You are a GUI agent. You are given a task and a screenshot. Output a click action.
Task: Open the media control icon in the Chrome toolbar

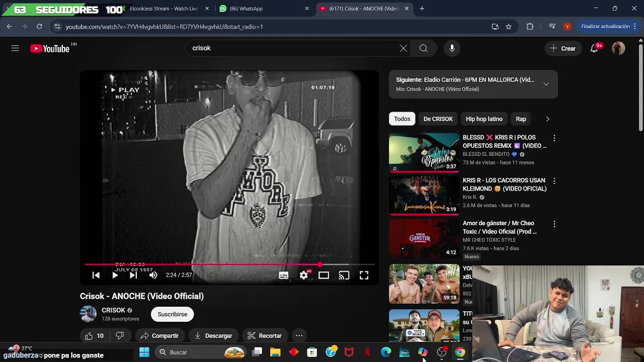[552, 27]
